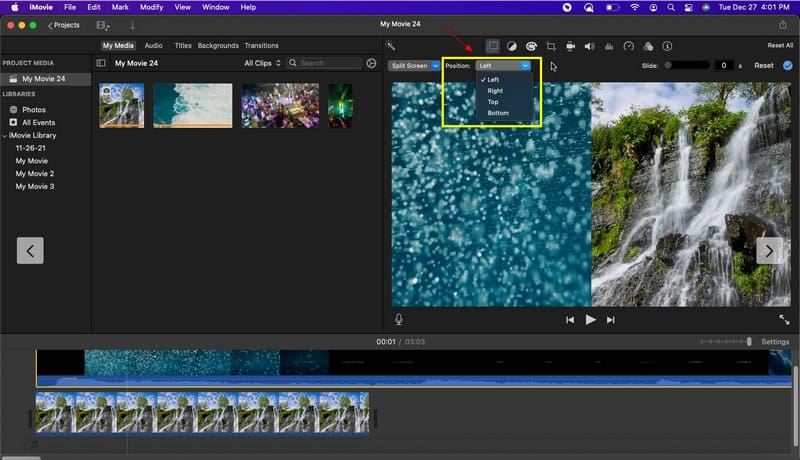The width and height of the screenshot is (800, 460).
Task: Apply overlay settings with blue checkmark
Action: pos(788,66)
